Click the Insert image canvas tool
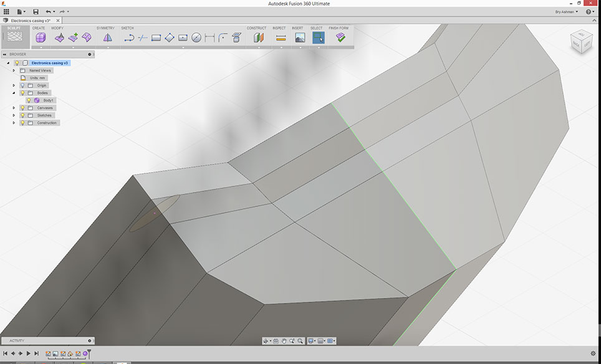601x364 pixels. [x=300, y=37]
